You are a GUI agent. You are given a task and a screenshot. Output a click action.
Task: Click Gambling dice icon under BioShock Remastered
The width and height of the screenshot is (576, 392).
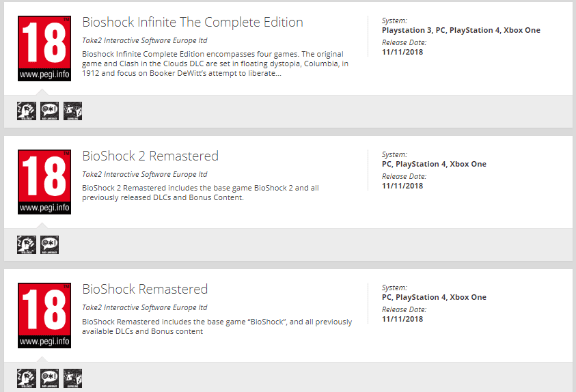click(x=72, y=378)
